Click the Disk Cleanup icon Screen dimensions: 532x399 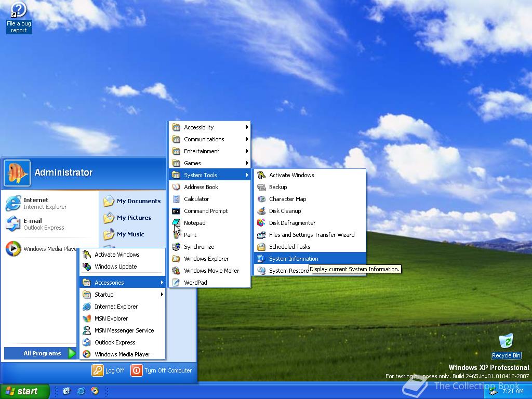[x=261, y=211]
